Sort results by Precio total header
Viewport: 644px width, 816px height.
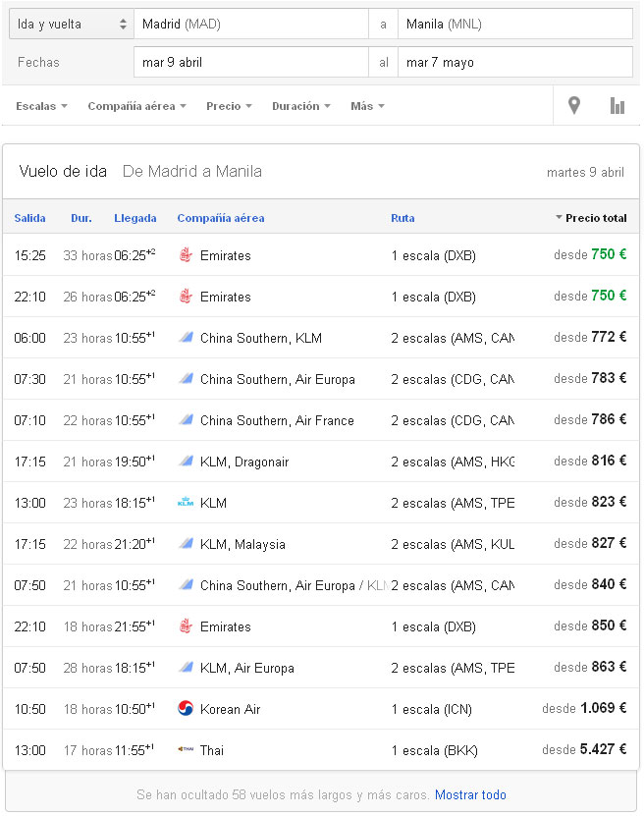pyautogui.click(x=591, y=218)
